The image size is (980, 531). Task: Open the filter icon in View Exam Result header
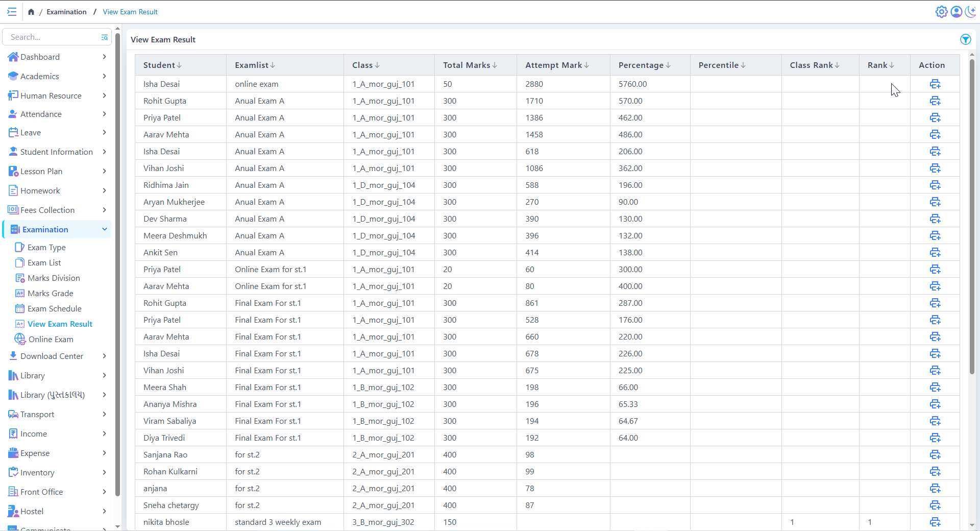pos(965,39)
